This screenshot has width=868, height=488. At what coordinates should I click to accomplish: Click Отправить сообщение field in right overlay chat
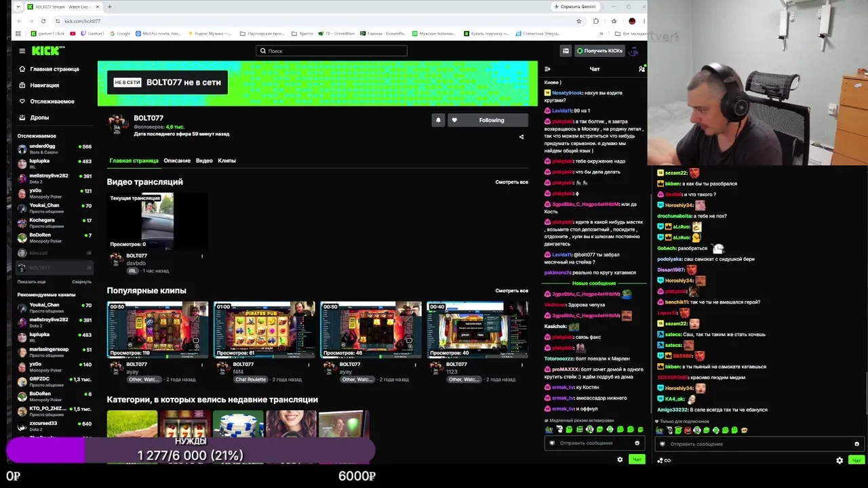click(x=759, y=444)
